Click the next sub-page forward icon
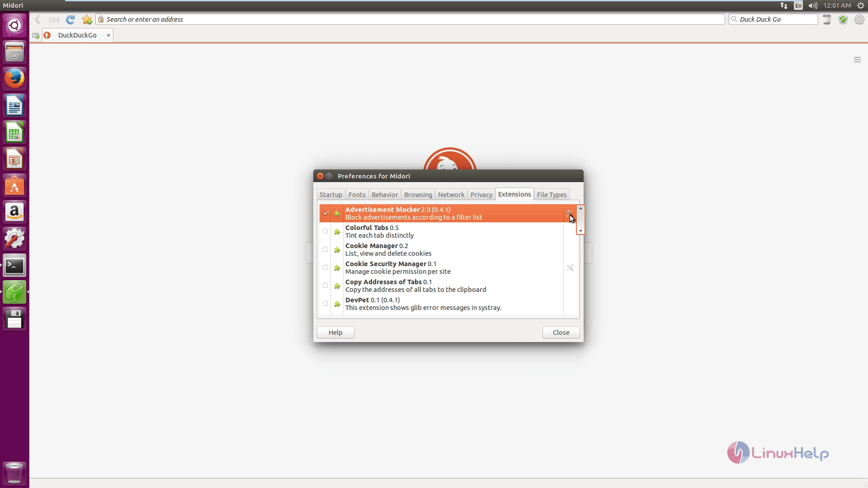868x488 pixels. [54, 19]
